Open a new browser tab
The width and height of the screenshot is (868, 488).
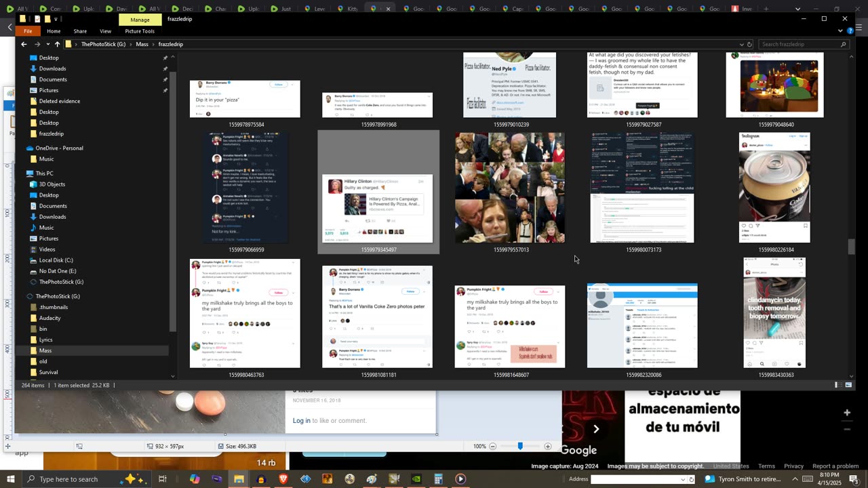[x=766, y=9]
